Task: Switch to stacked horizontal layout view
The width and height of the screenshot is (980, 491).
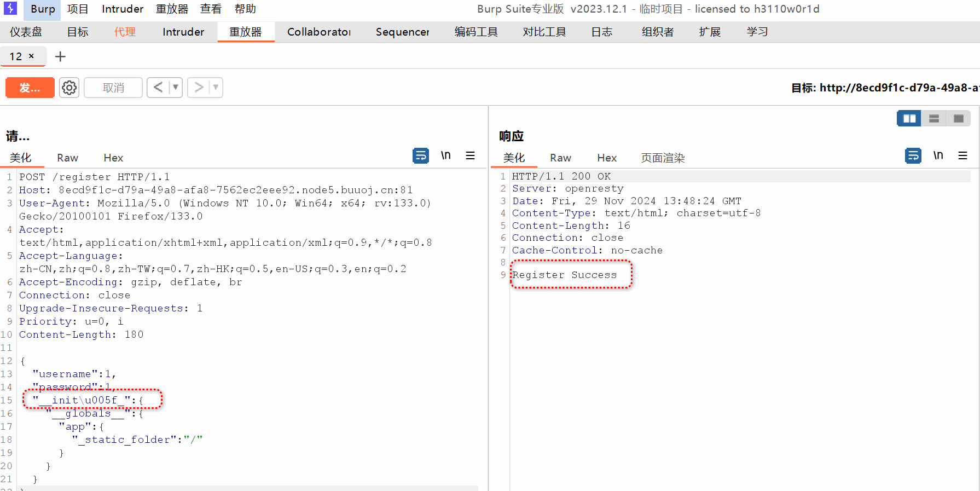Action: point(934,118)
